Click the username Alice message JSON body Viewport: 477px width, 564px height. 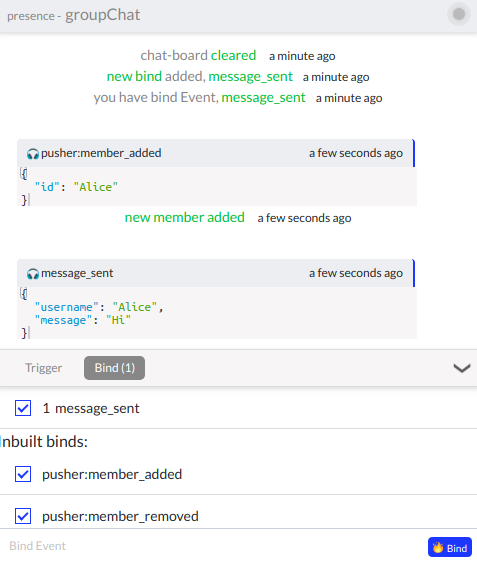point(217,313)
